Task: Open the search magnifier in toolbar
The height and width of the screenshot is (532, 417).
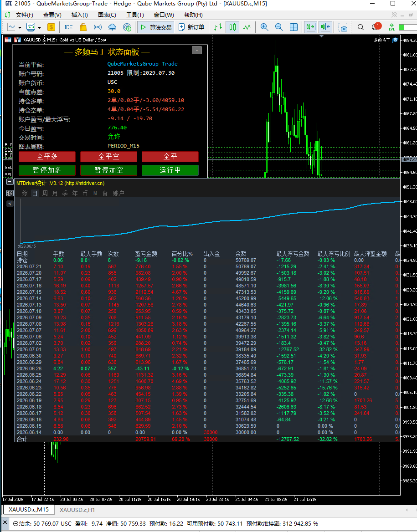Action: 360,27
